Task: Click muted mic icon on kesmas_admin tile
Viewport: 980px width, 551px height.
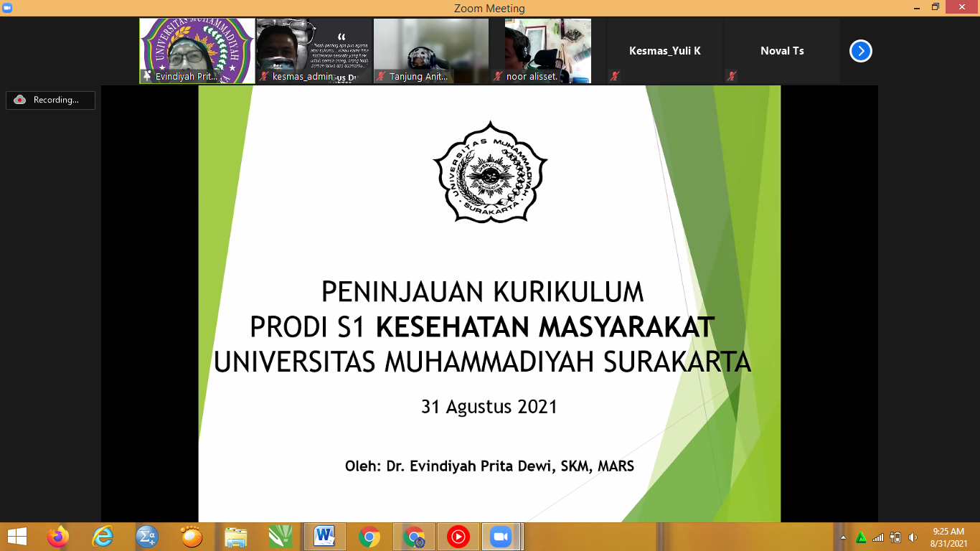Action: (x=265, y=76)
